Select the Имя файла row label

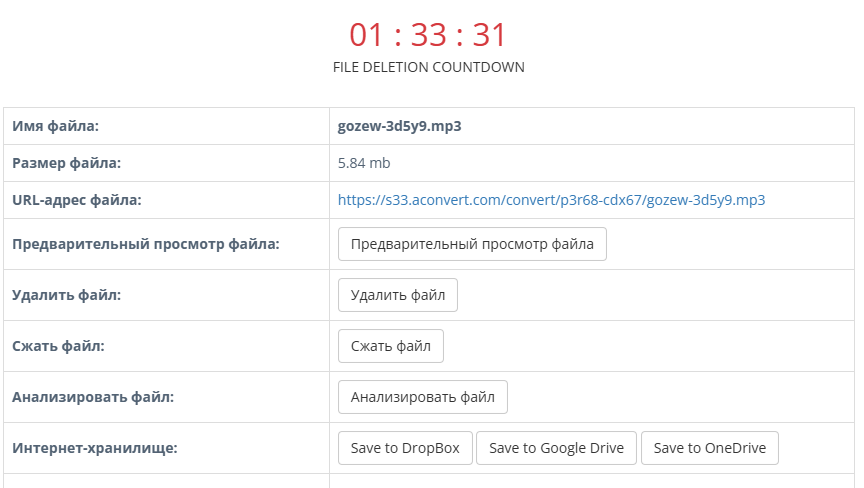point(56,126)
